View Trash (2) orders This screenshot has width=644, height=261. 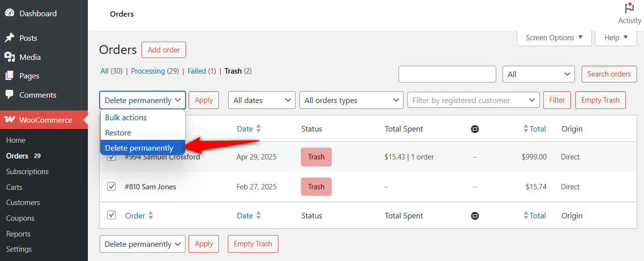tap(238, 71)
